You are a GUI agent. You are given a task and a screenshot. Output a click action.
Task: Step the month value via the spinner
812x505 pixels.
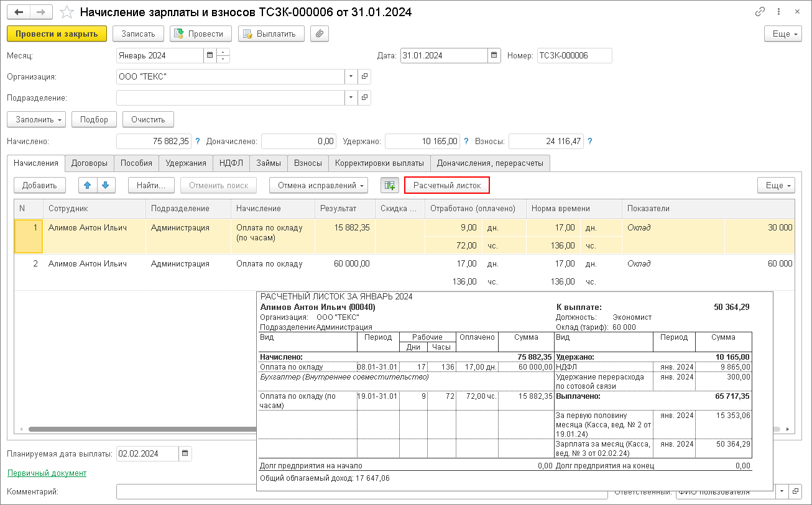tap(223, 55)
